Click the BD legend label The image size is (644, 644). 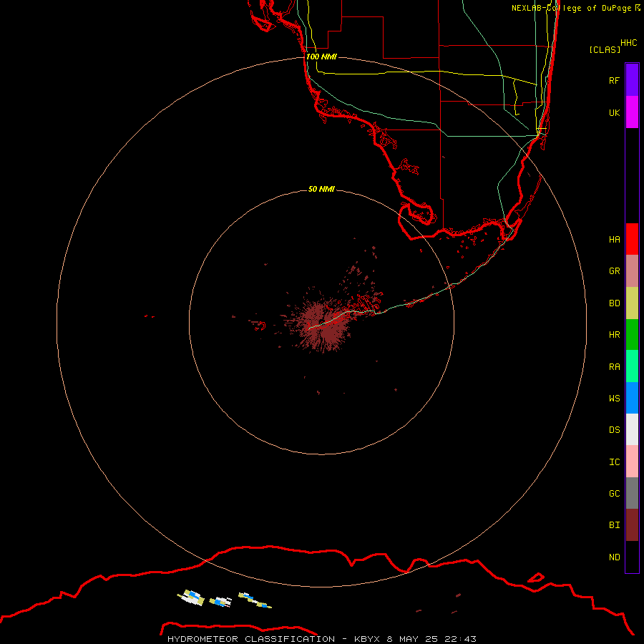point(614,303)
